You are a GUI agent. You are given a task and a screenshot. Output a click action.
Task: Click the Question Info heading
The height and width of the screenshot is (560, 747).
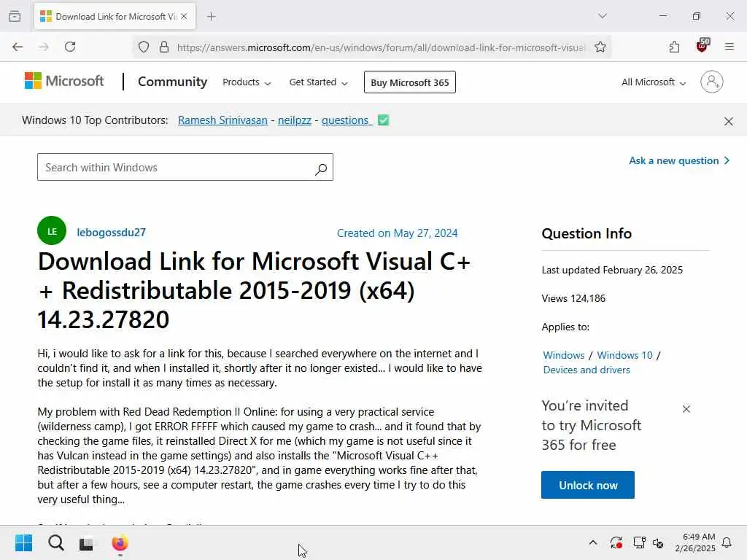point(587,233)
